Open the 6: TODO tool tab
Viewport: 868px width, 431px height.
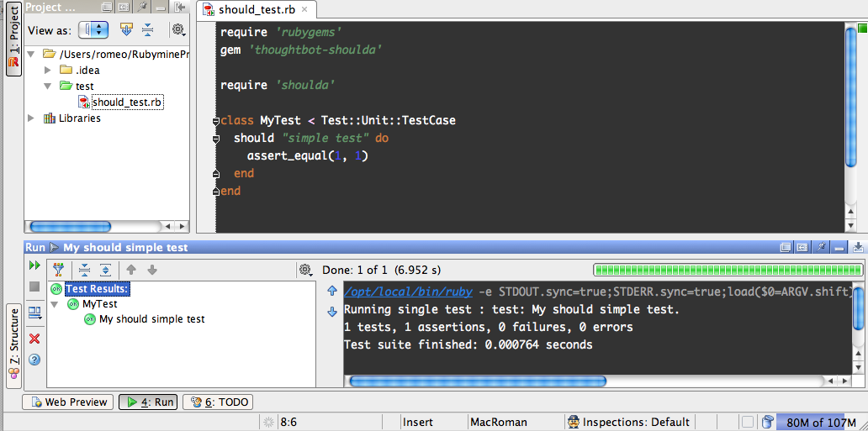tap(218, 402)
